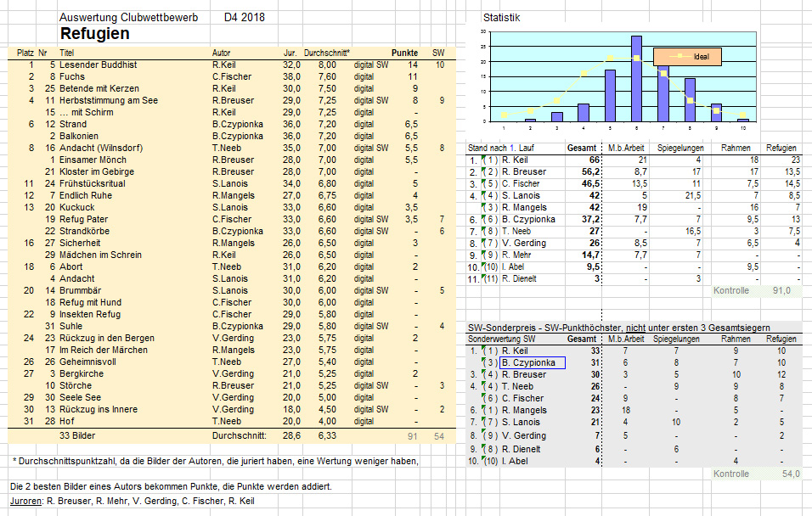The image size is (812, 516).
Task: Click the 'Endlich Ruhe' title cell
Action: 86,196
